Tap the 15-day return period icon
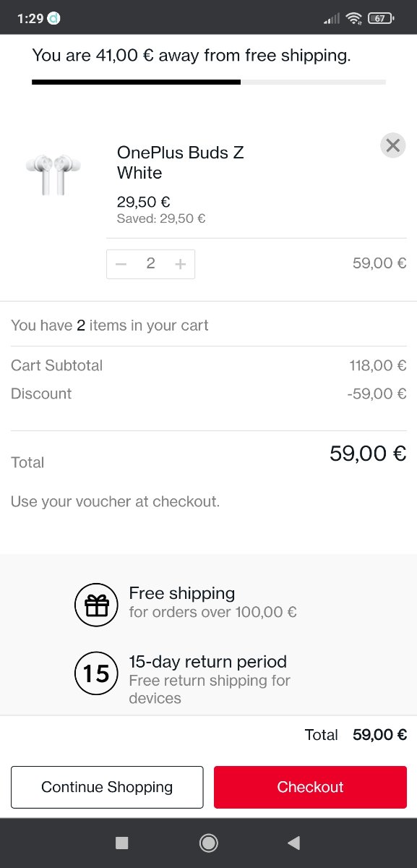 (96, 673)
